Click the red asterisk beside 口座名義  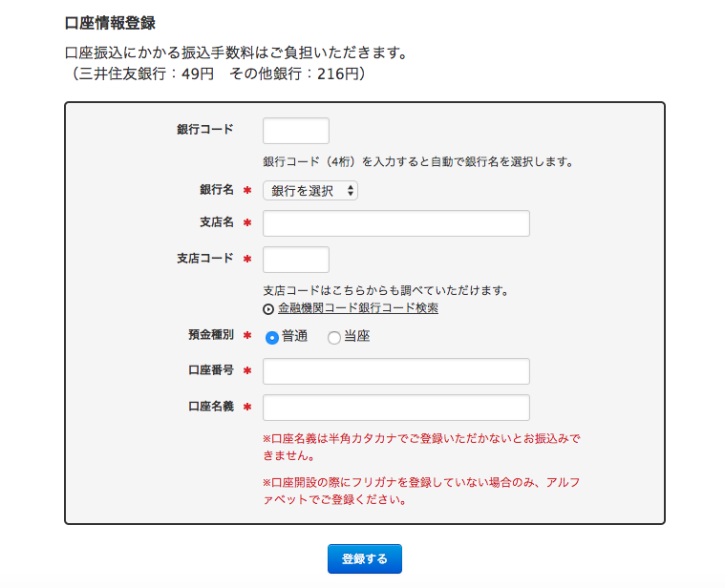tap(247, 407)
